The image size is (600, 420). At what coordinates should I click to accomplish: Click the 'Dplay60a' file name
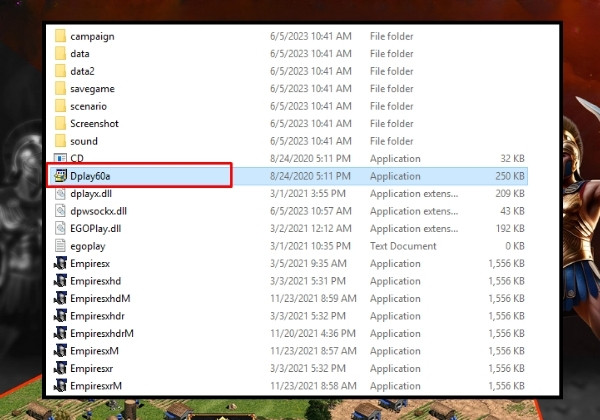point(90,176)
